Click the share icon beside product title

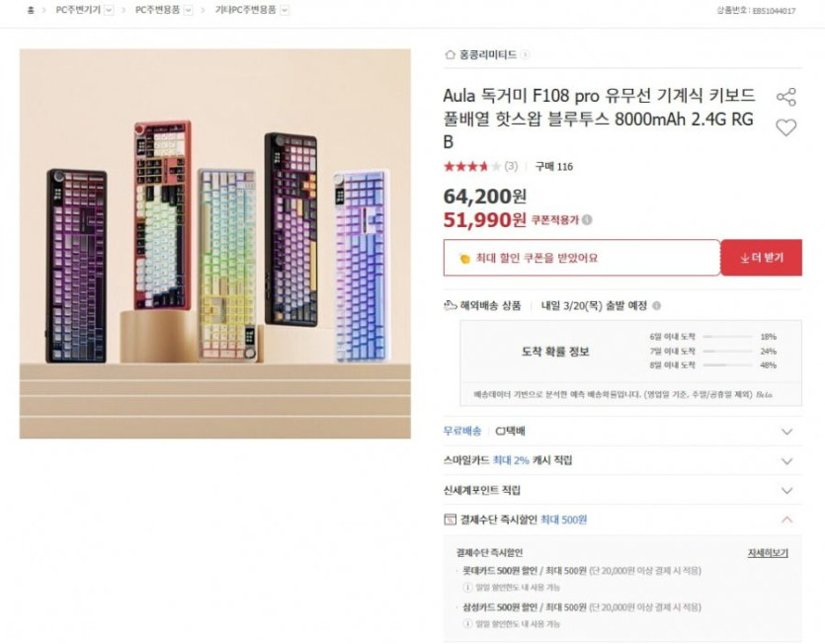786,98
